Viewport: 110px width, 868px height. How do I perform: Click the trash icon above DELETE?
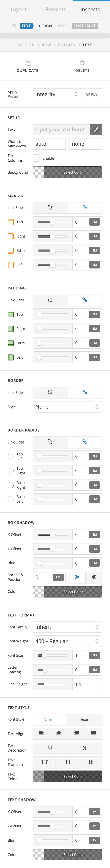click(82, 63)
